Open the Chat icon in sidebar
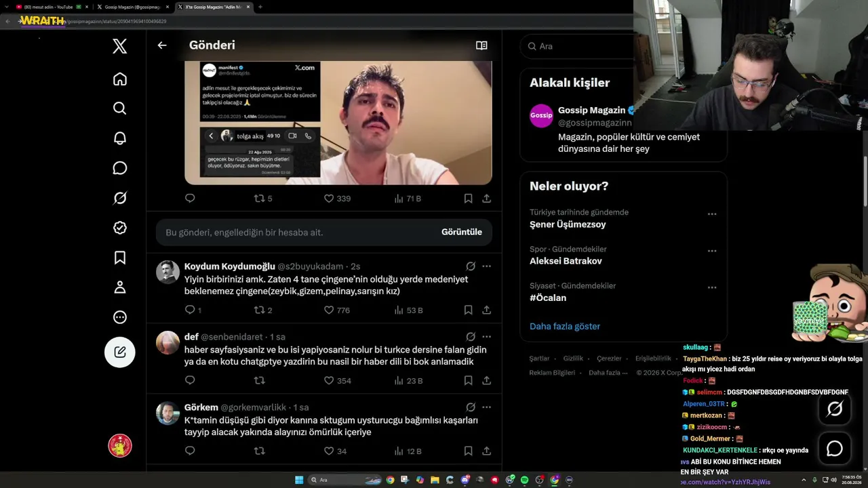Viewport: 868px width, 488px height. (x=120, y=168)
